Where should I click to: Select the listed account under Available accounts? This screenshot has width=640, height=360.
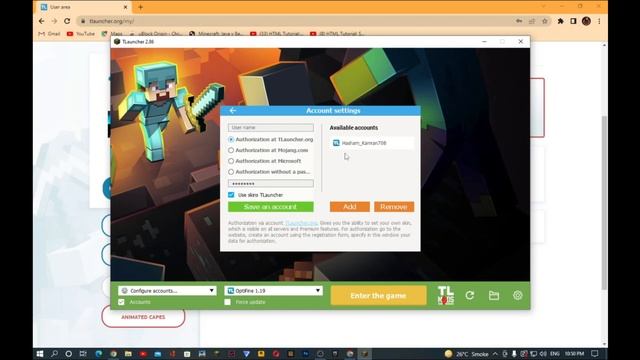pyautogui.click(x=371, y=143)
